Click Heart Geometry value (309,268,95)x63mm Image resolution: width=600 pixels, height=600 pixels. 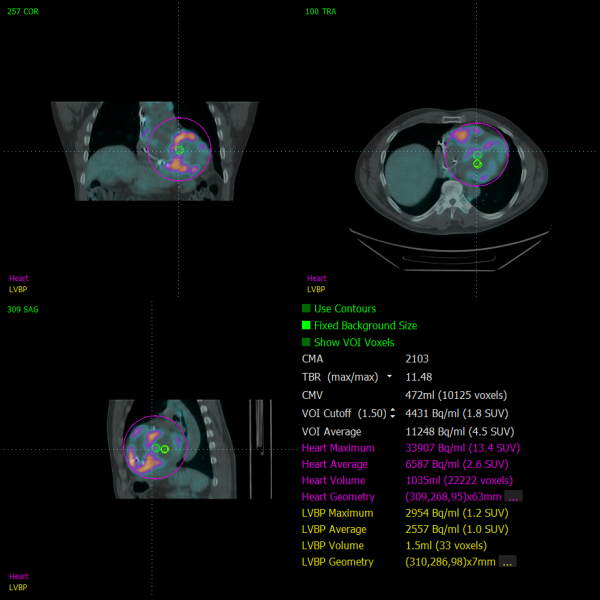(x=453, y=497)
